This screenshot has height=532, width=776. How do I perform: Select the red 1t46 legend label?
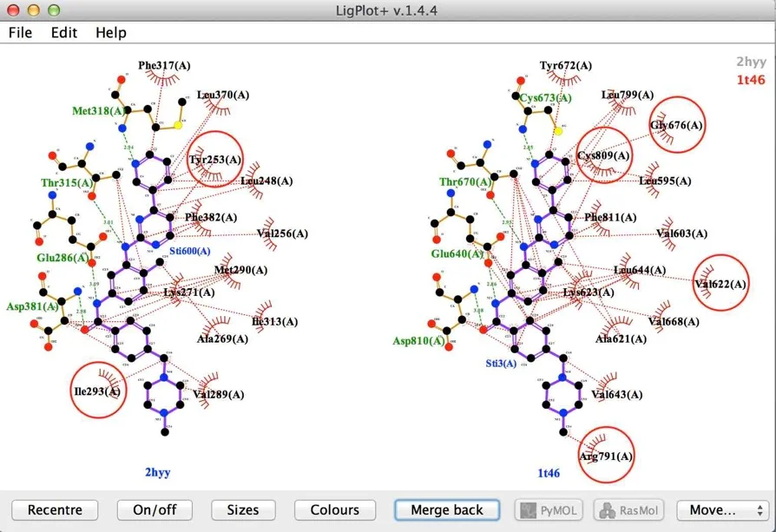pyautogui.click(x=751, y=80)
